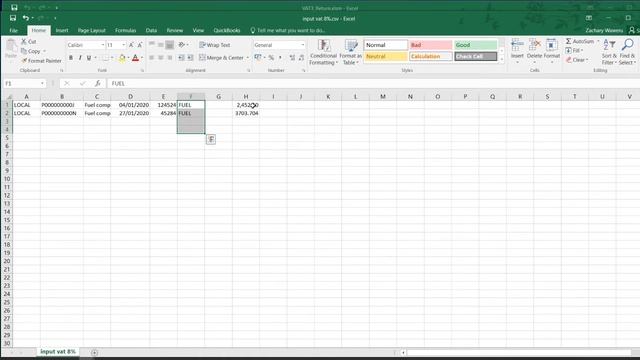Switch to the Formulas tab
This screenshot has width=640, height=360.
[125, 31]
